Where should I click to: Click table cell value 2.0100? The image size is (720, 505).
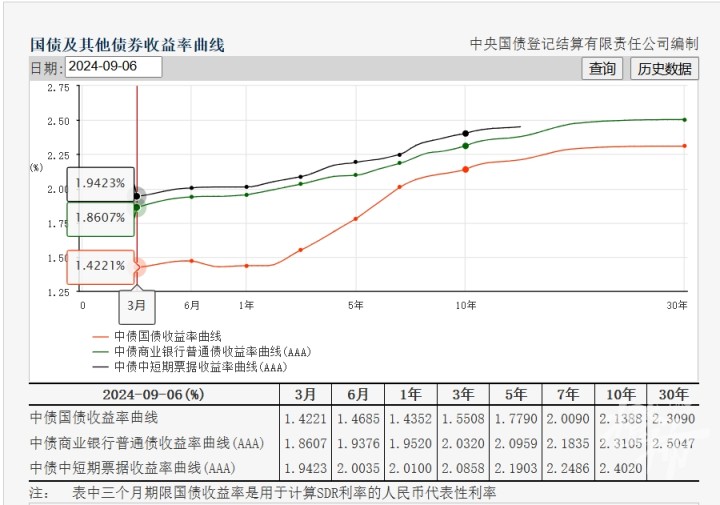point(411,469)
